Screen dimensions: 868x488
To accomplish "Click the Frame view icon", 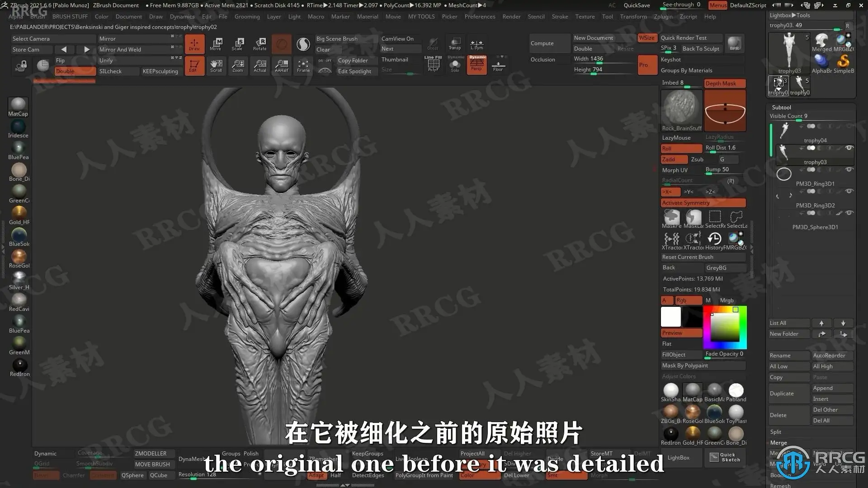I will [x=303, y=66].
